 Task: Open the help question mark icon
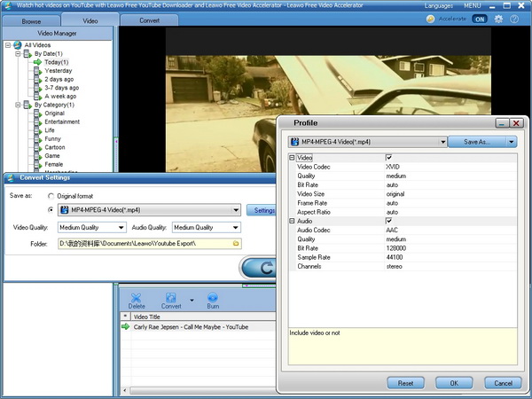(x=514, y=19)
